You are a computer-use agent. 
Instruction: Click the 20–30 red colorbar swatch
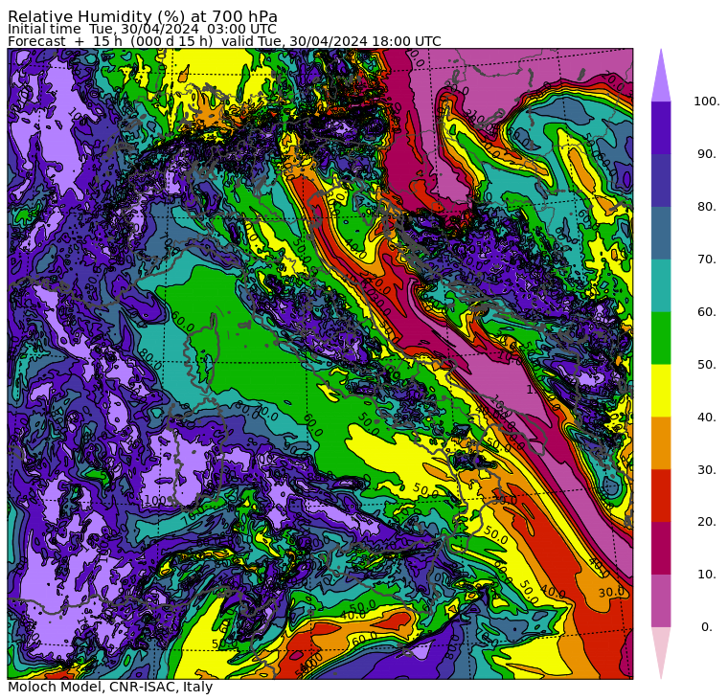[x=661, y=496]
